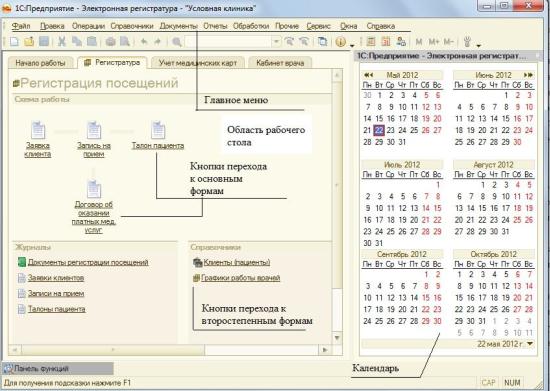
Task: Click the horizontal scrollbar right arrow
Action: point(325,350)
